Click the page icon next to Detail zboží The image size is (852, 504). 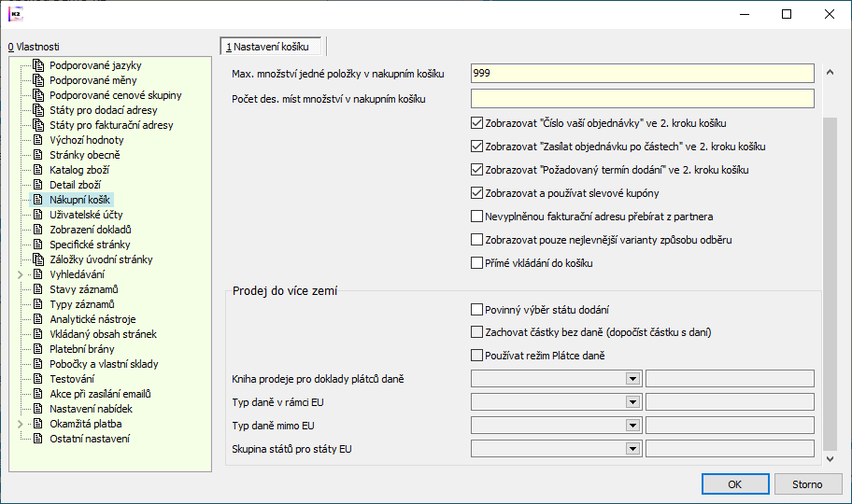pyautogui.click(x=38, y=185)
